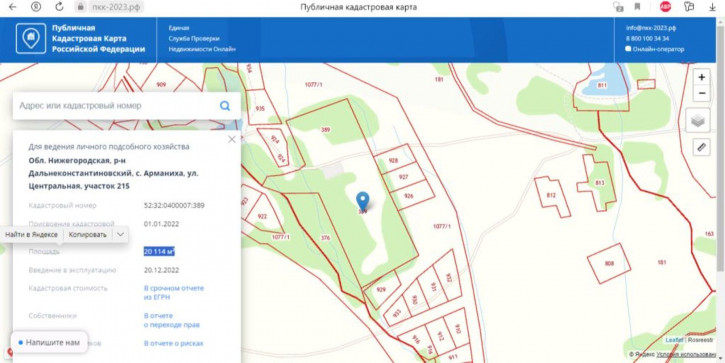Click the пкк-2023.рф URL in address bar

tap(115, 7)
